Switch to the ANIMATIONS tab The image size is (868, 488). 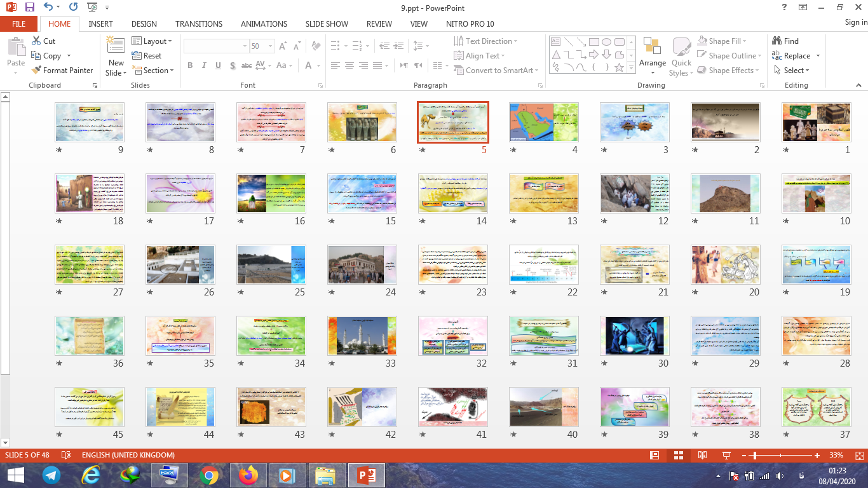(264, 24)
